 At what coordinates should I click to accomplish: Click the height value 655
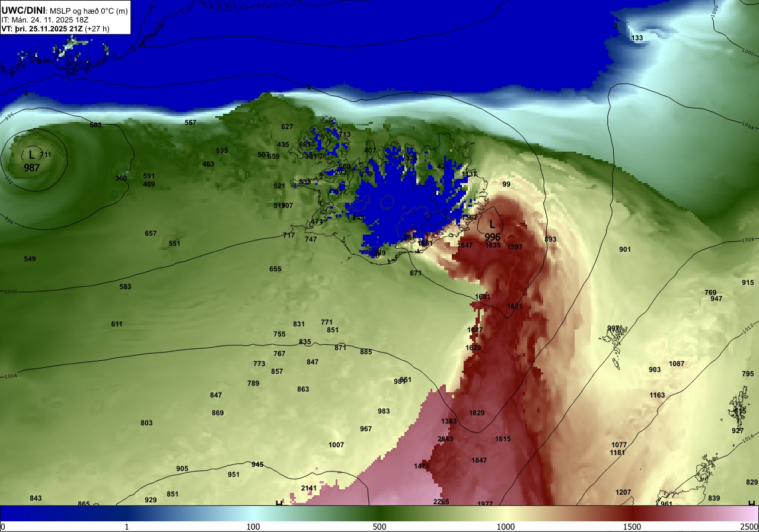coord(275,269)
